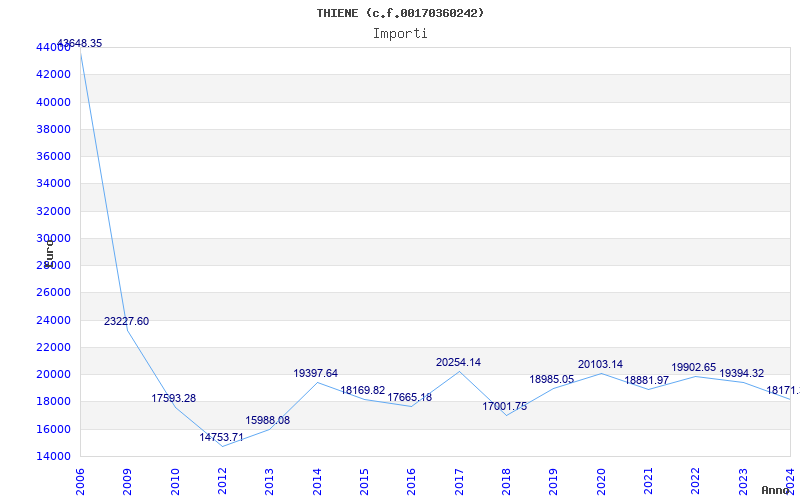This screenshot has width=800, height=500.
Task: Click year 2020 on the x-axis
Action: pos(601,481)
